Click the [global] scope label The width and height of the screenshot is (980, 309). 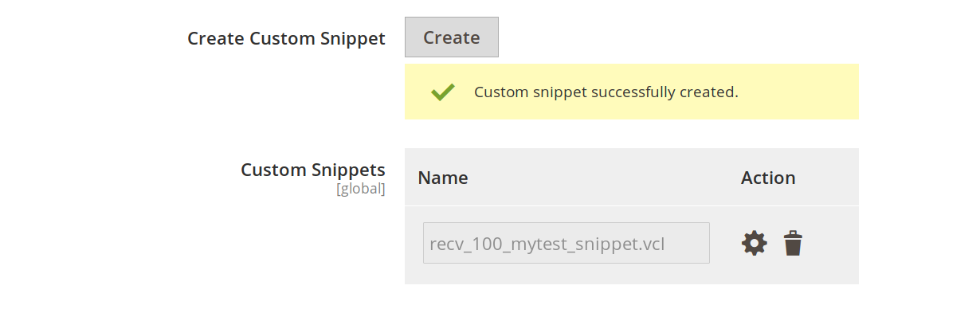[361, 189]
